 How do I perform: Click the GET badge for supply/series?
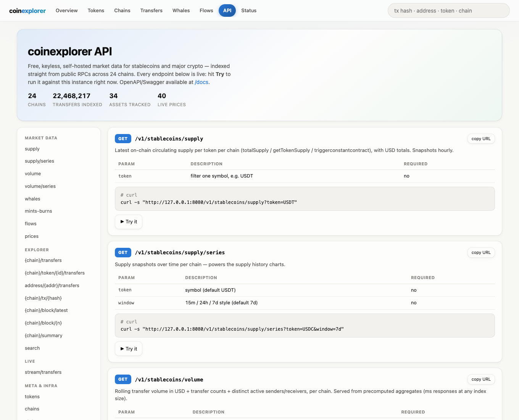(123, 252)
